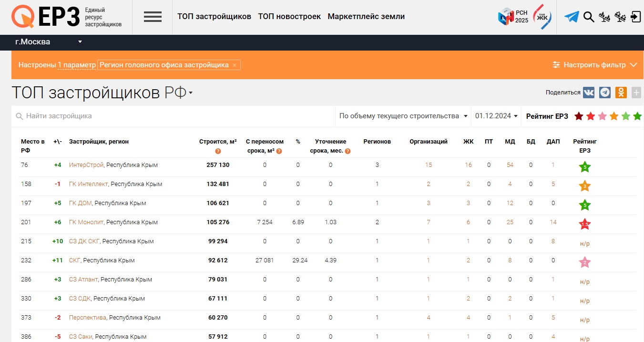Screen dimensions: 644x342
Task: Open ИнтерСтрой developer link
Action: pos(86,165)
